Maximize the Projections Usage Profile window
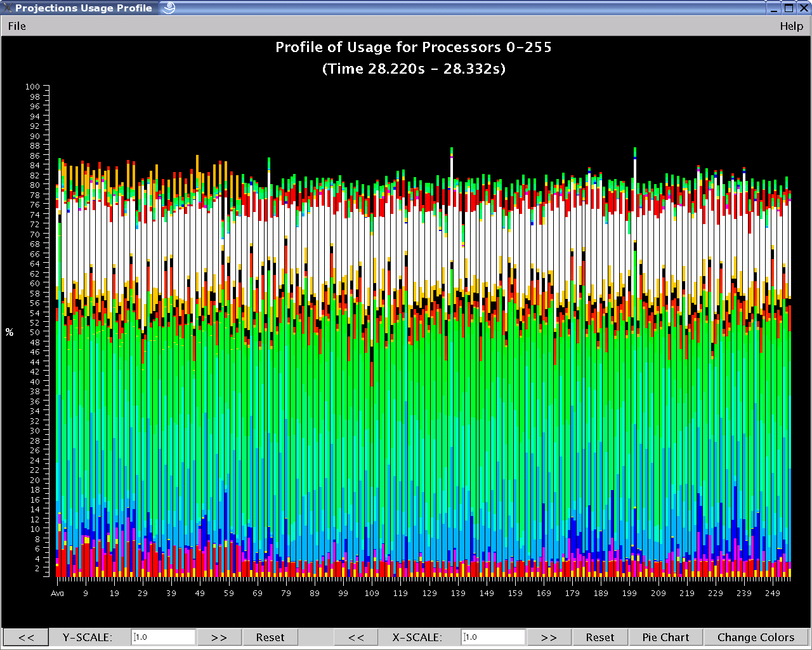 789,8
